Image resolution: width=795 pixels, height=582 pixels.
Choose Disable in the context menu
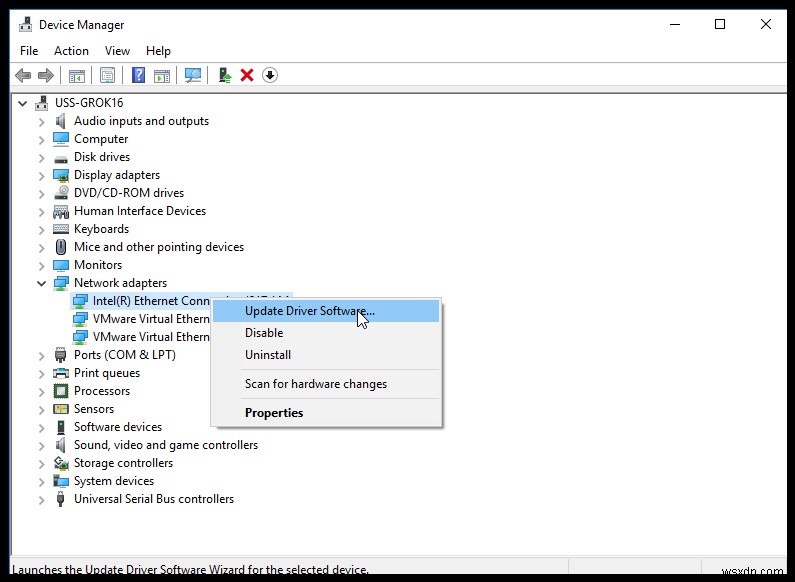326,333
